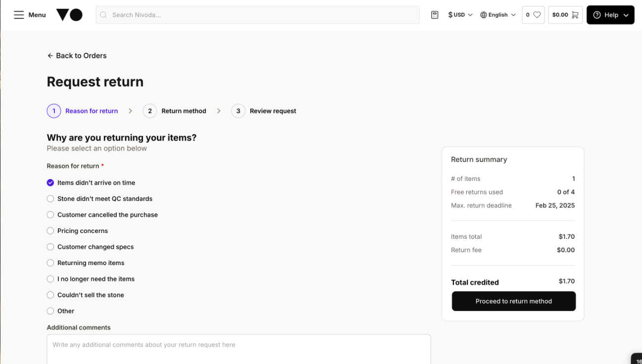The width and height of the screenshot is (642, 364).
Task: Open the wishlist heart button
Action: 533,15
